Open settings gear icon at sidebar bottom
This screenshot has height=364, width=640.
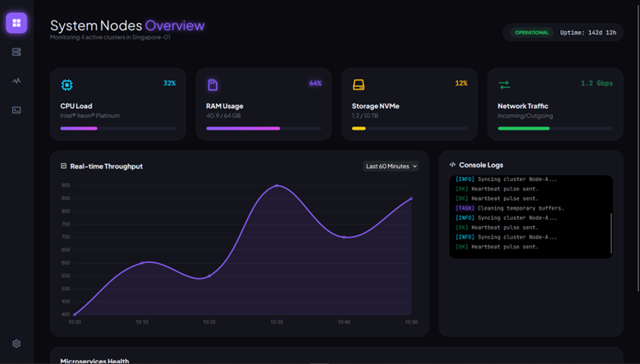point(16,344)
